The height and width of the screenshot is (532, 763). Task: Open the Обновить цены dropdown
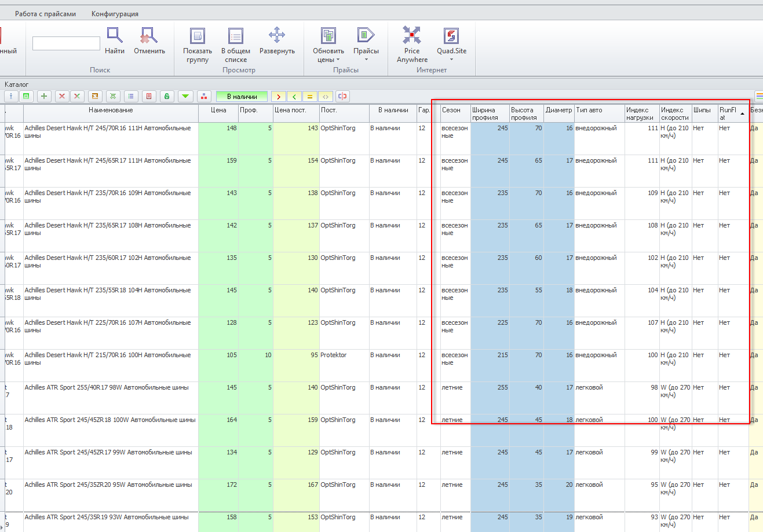tap(328, 45)
